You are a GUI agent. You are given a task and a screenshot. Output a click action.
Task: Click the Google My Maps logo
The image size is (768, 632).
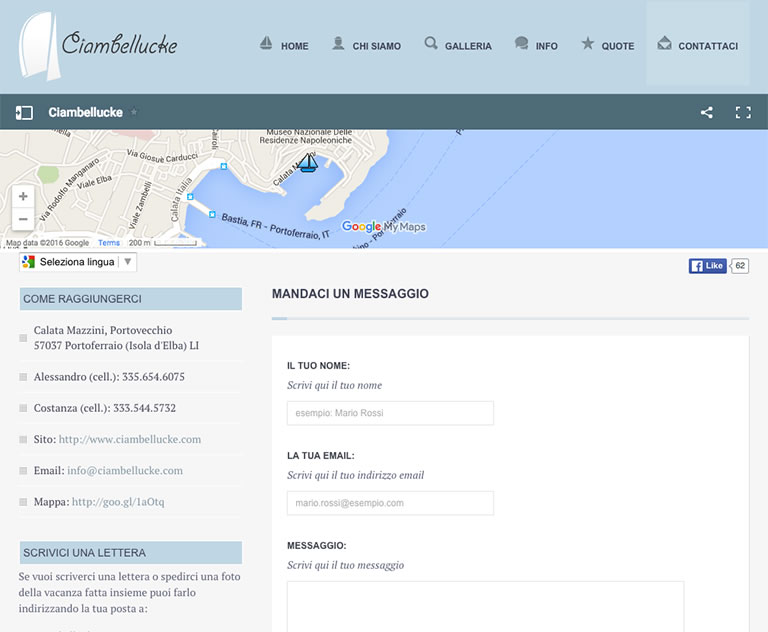click(384, 226)
